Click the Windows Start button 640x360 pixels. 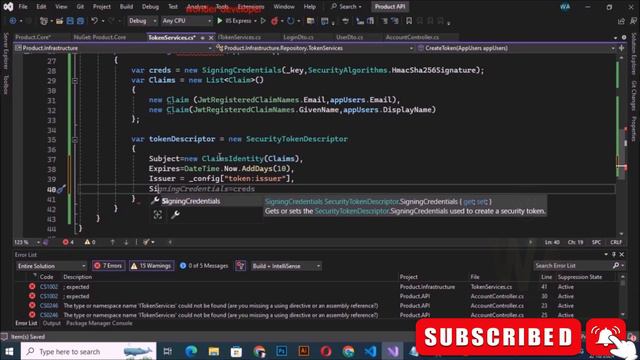(9, 351)
